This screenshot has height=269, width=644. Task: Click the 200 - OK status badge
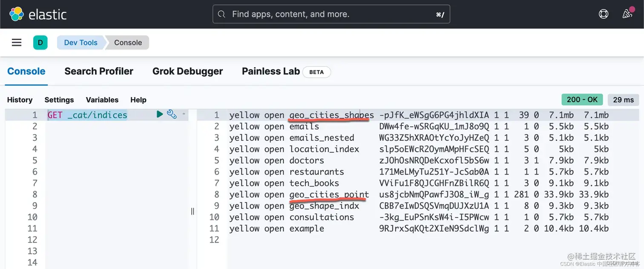click(582, 99)
